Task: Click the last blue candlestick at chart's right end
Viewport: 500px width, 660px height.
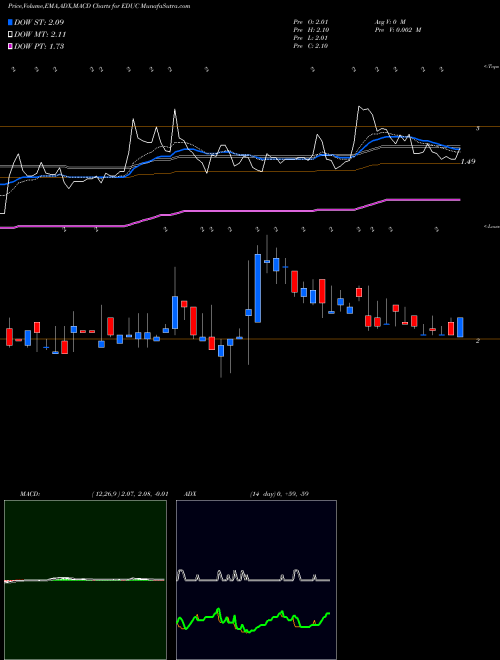Action: tap(460, 327)
